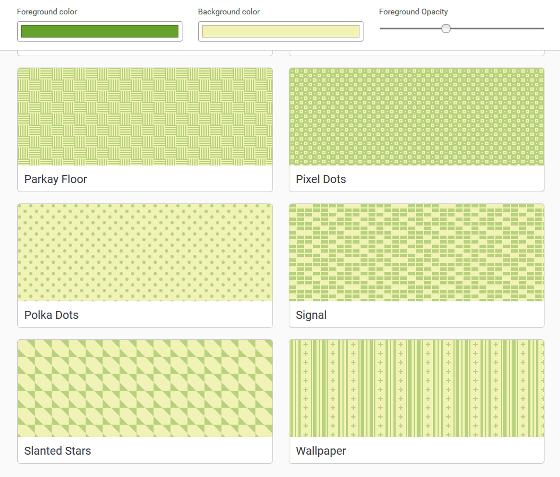Click the right end of opacity slider track

[x=542, y=28]
